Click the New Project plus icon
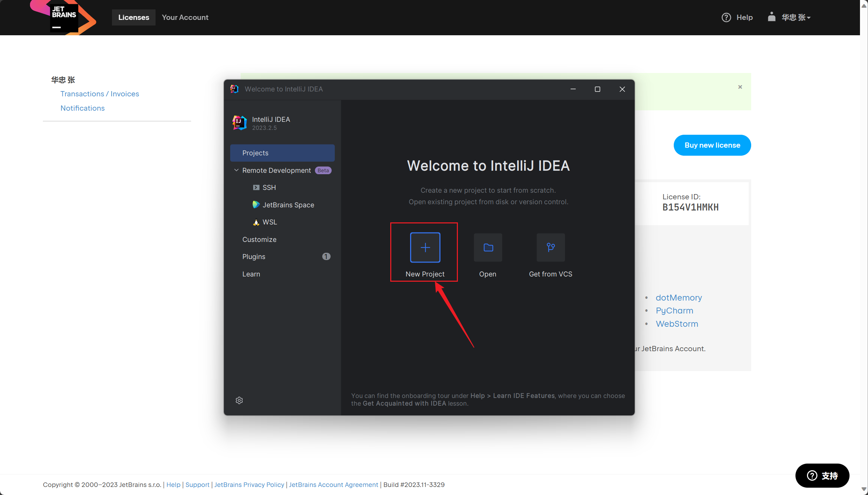 [425, 247]
